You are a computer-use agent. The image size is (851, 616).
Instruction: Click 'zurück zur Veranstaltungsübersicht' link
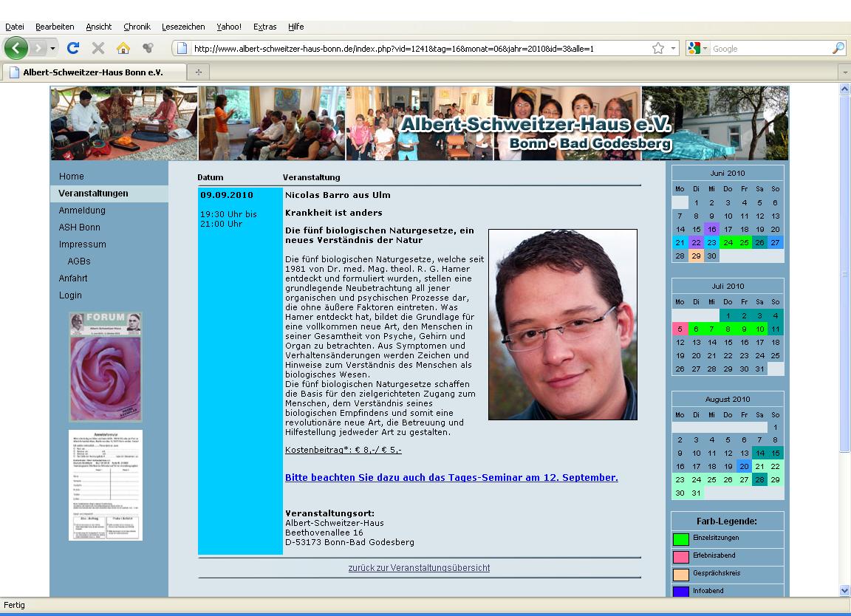click(419, 568)
